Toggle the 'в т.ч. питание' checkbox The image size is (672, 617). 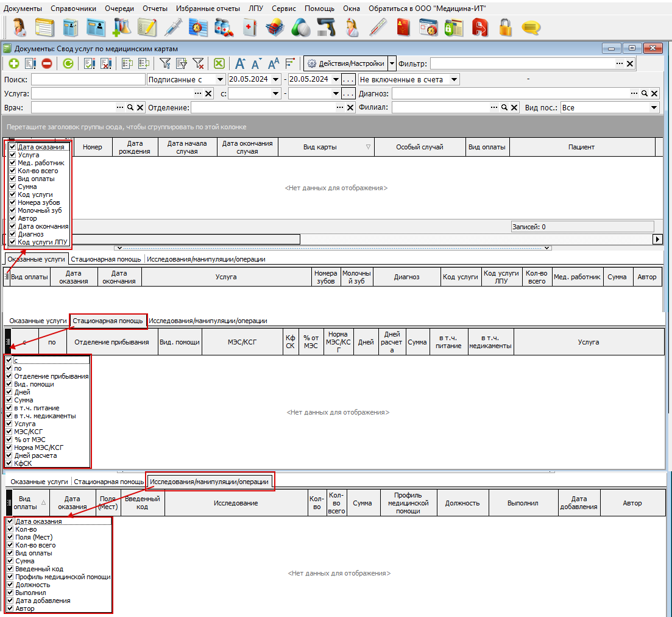pyautogui.click(x=9, y=408)
